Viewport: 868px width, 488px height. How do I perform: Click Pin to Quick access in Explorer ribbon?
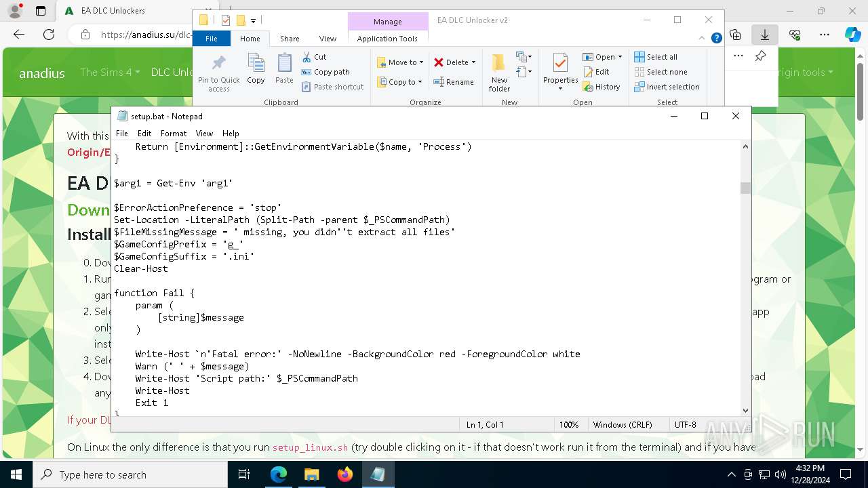click(218, 73)
